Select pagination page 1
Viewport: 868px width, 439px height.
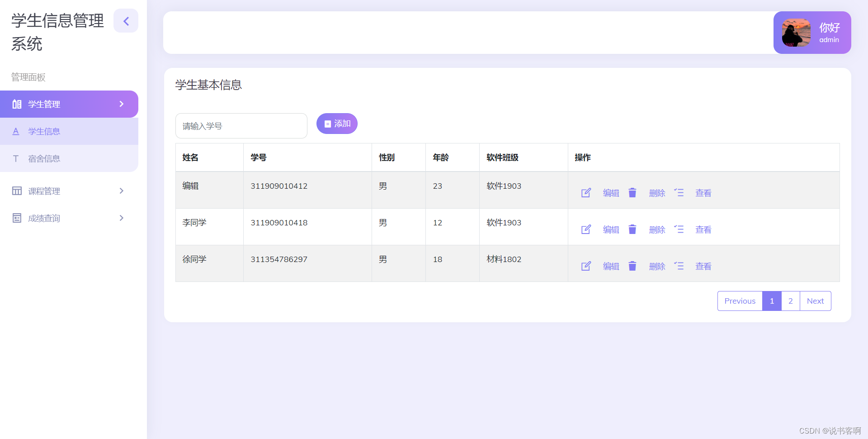tap(772, 301)
